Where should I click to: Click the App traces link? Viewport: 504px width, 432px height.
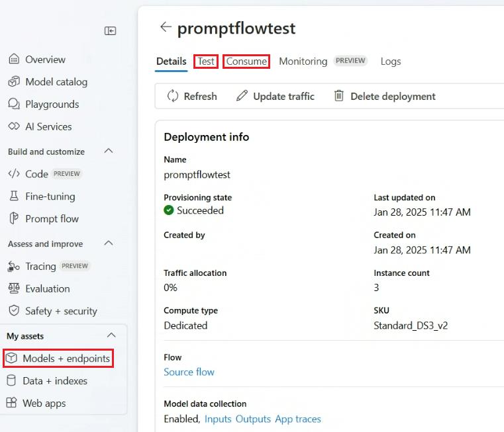coord(298,419)
